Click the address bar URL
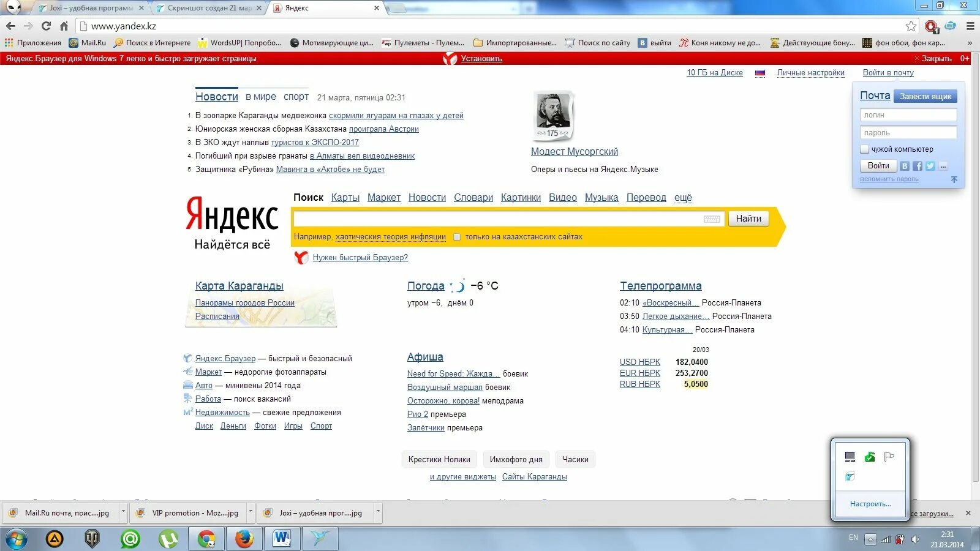 coord(124,26)
